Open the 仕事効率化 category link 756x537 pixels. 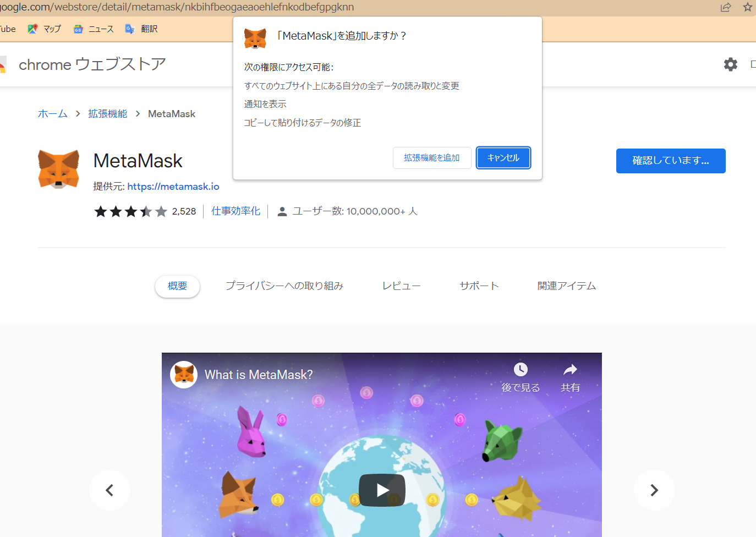pos(236,211)
